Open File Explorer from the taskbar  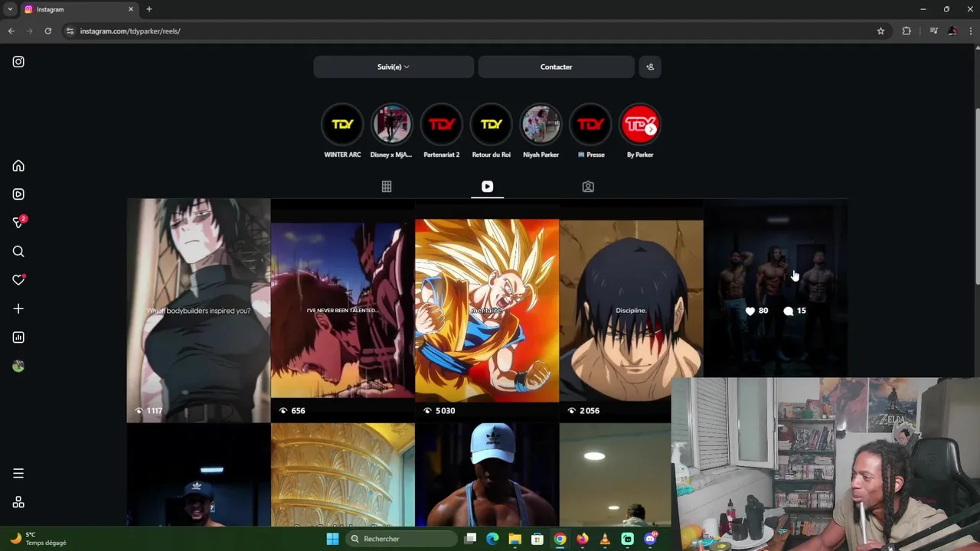514,539
